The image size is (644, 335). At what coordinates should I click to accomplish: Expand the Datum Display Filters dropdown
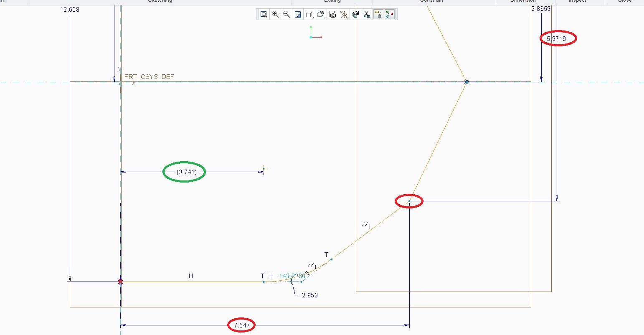click(x=344, y=15)
